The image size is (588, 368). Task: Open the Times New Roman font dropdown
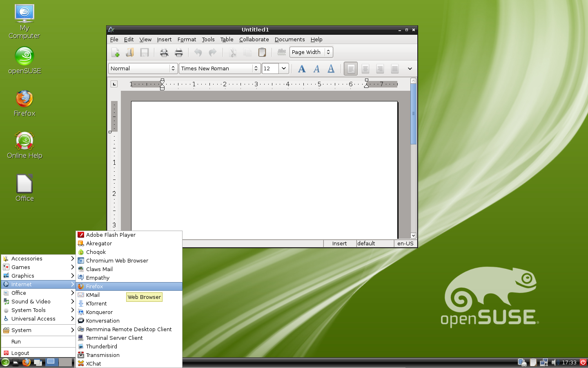pyautogui.click(x=220, y=68)
